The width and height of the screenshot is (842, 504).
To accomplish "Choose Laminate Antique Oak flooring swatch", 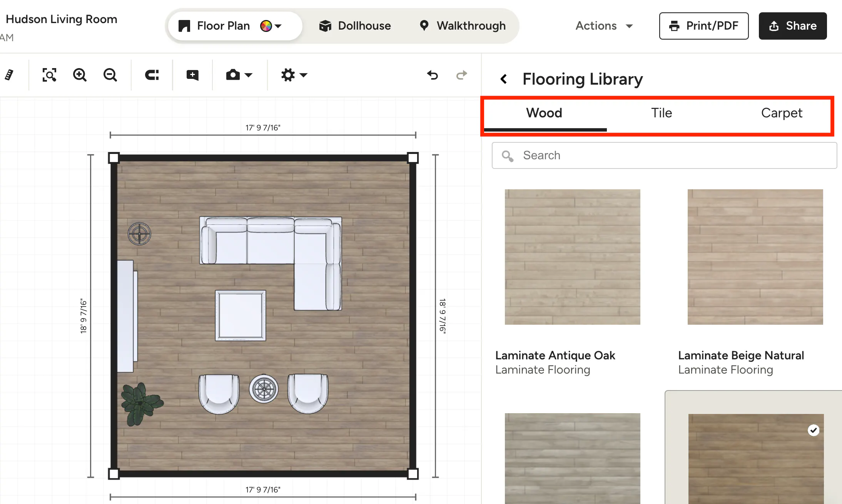I will [573, 257].
